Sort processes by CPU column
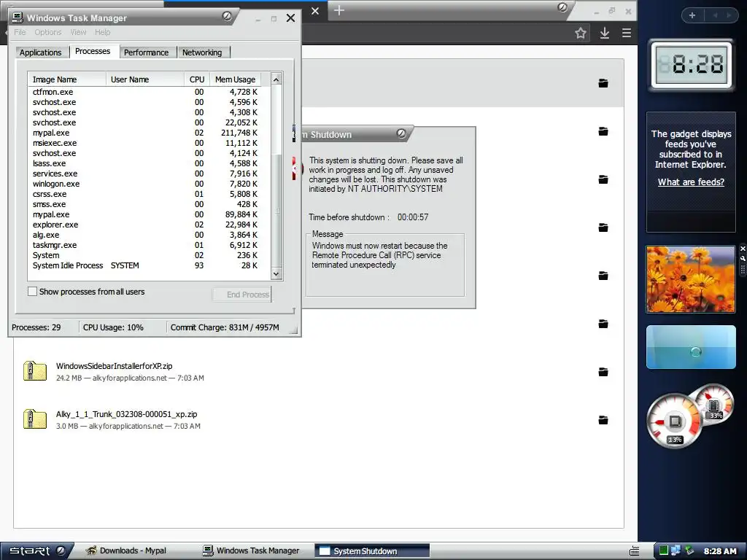Screen dimensions: 747x560 pyautogui.click(x=197, y=79)
